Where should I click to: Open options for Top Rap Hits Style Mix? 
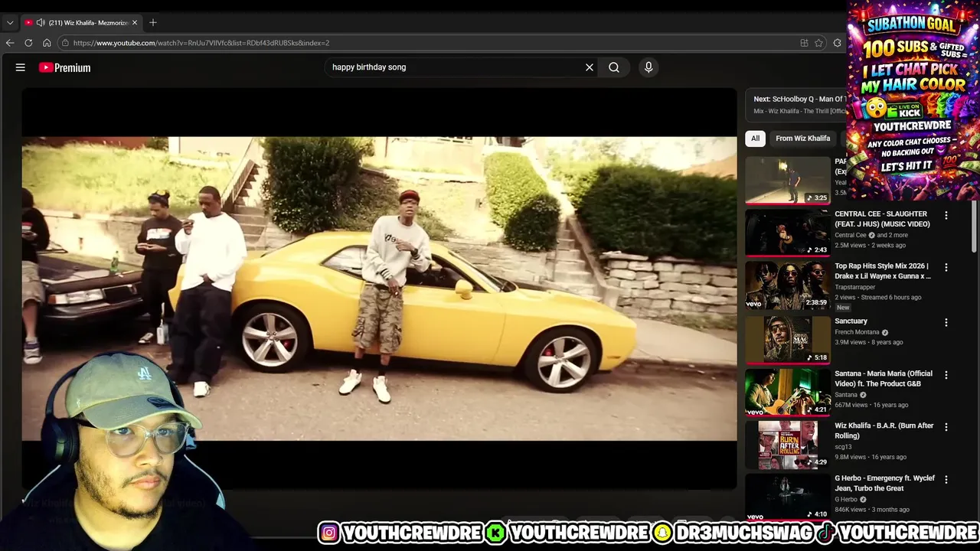946,268
